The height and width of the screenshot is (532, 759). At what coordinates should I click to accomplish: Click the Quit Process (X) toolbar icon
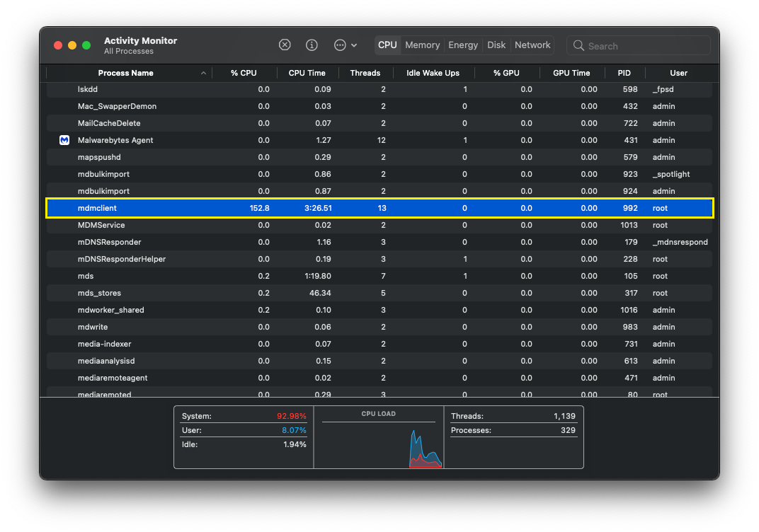285,45
